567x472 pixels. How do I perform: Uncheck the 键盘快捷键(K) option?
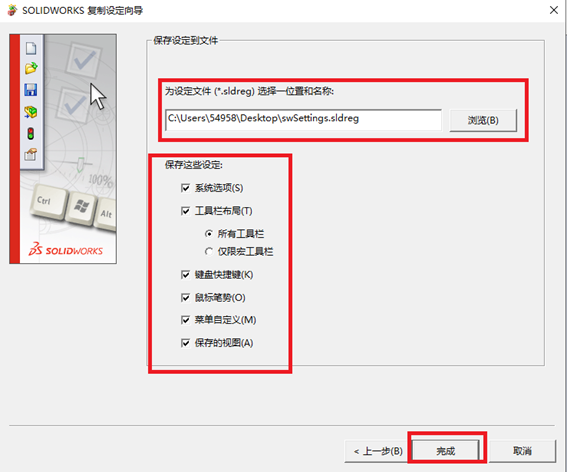pos(186,275)
